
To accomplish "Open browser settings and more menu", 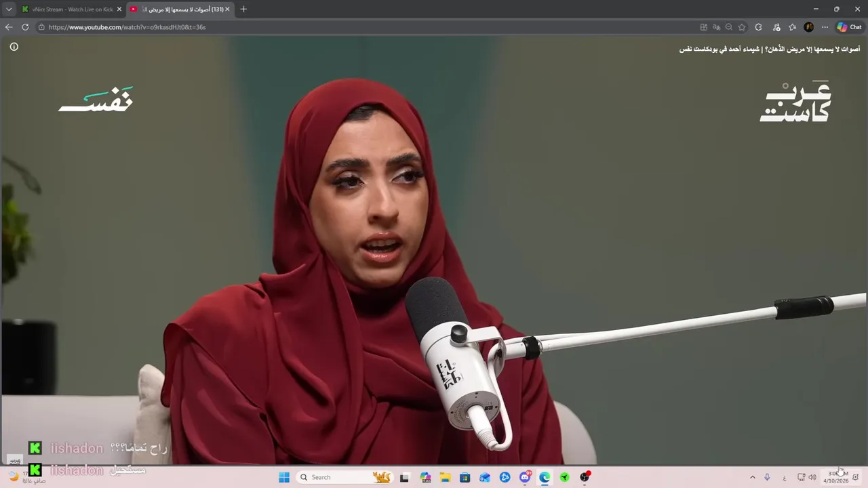I will [825, 27].
